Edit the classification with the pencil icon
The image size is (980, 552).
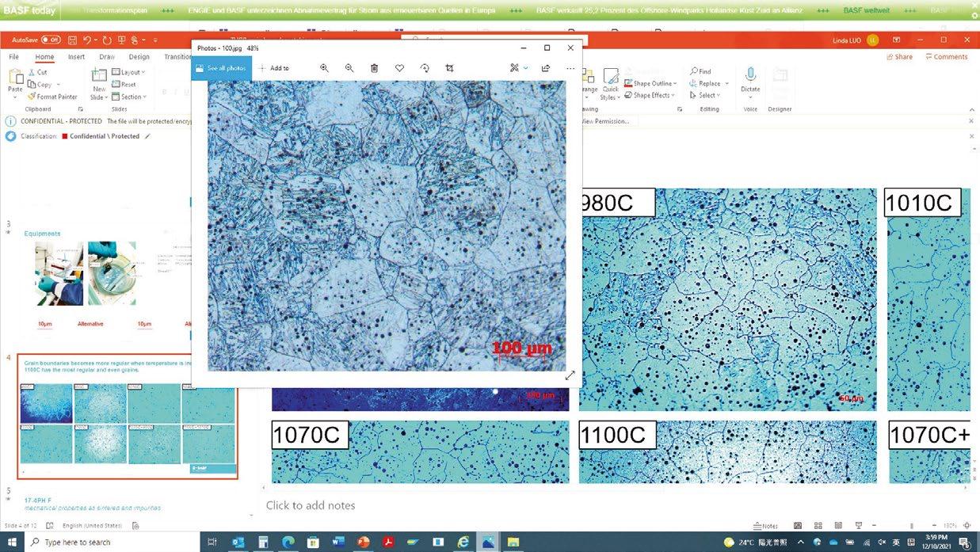pos(147,136)
